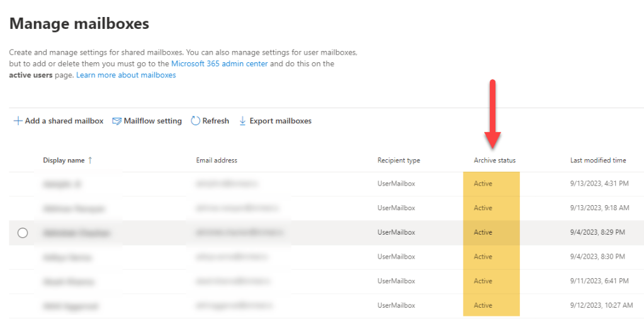Click the Refresh circular arrow icon
This screenshot has width=644, height=319.
(195, 121)
